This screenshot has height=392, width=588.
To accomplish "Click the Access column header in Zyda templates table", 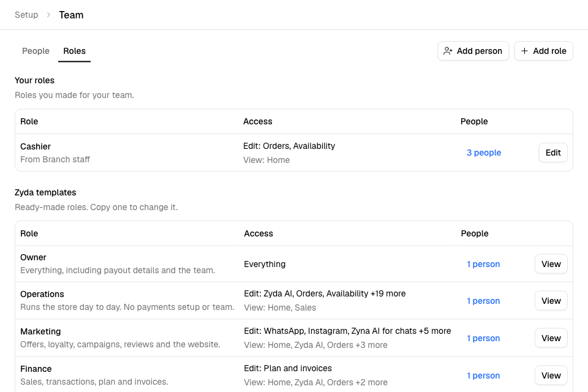I will pyautogui.click(x=258, y=234).
